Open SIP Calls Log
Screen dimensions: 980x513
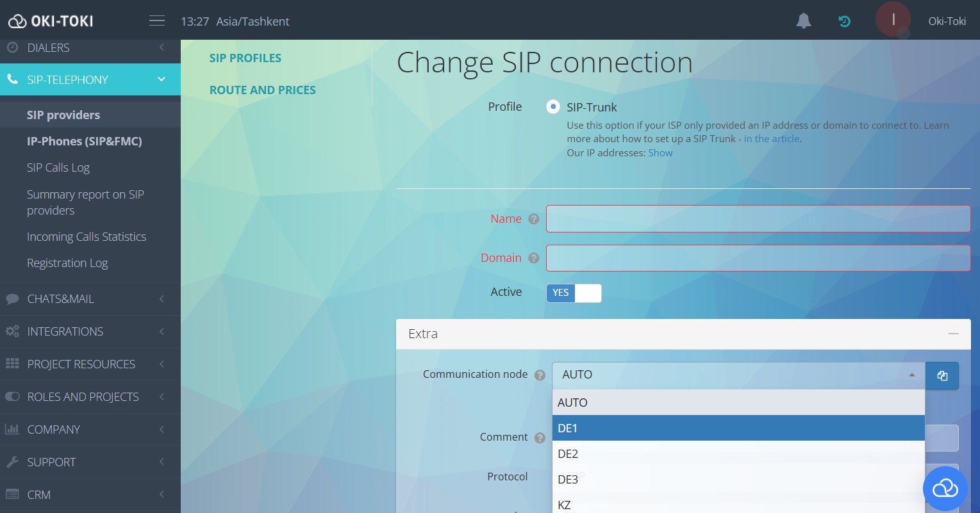(x=58, y=168)
